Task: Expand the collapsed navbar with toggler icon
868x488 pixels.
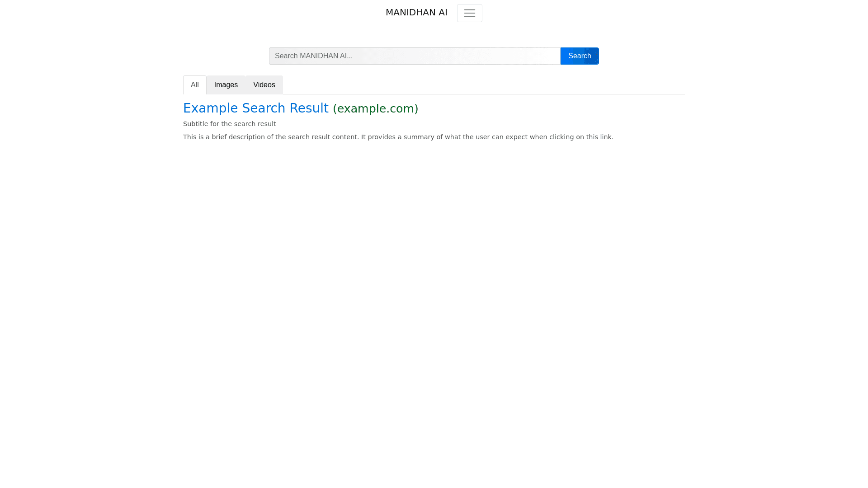Action: point(469,13)
